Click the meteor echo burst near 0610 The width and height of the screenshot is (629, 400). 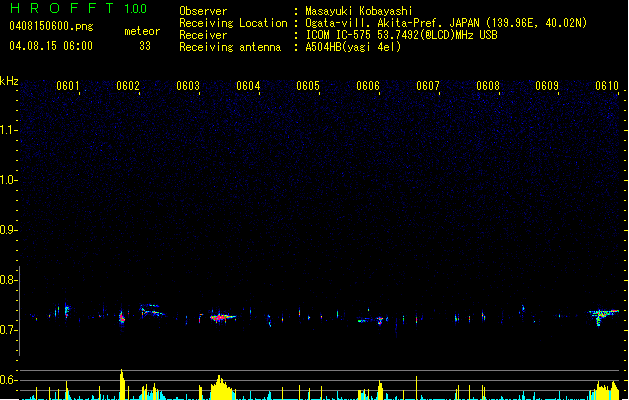pos(603,316)
